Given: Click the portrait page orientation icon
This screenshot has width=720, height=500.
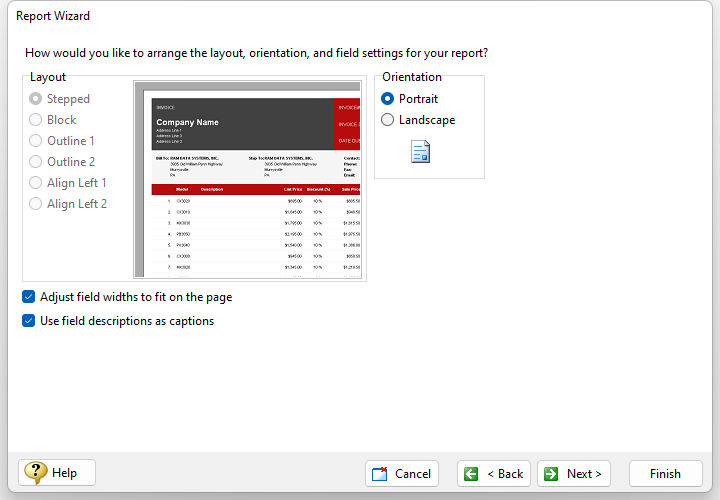Looking at the screenshot, I should (x=421, y=152).
